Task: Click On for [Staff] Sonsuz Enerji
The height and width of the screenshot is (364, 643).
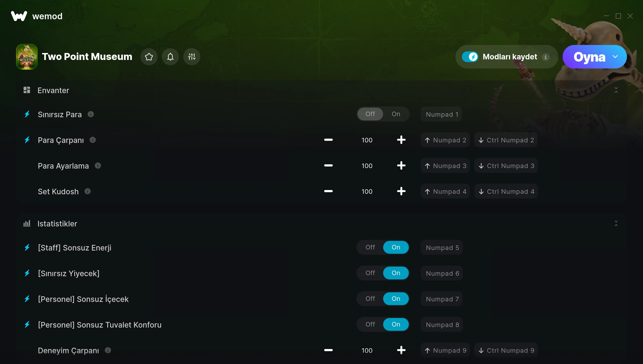Action: click(x=396, y=247)
